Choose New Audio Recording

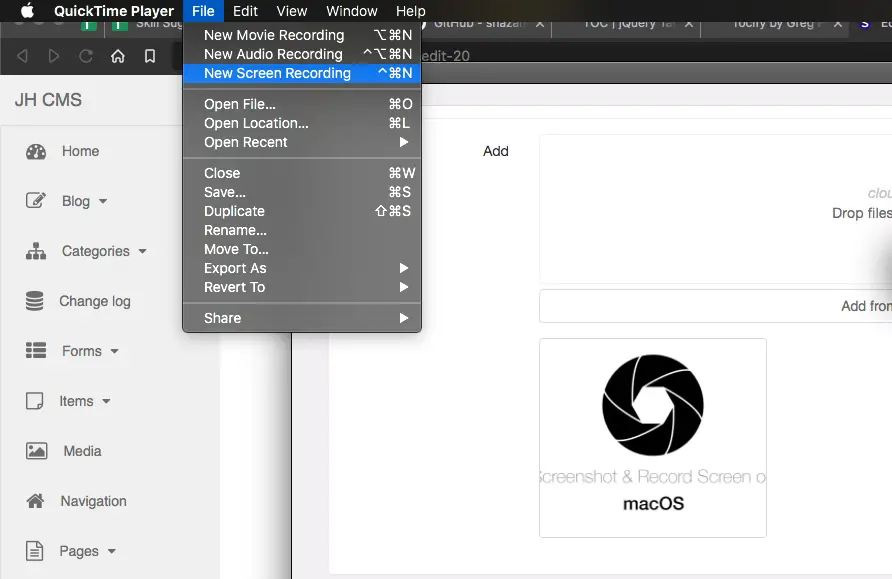(x=302, y=54)
